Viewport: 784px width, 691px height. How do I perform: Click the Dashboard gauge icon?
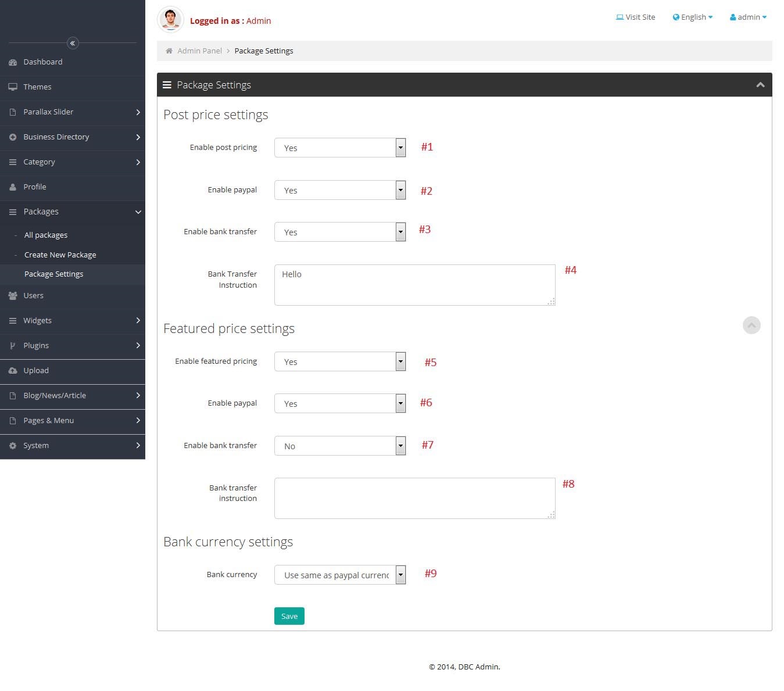(x=13, y=62)
